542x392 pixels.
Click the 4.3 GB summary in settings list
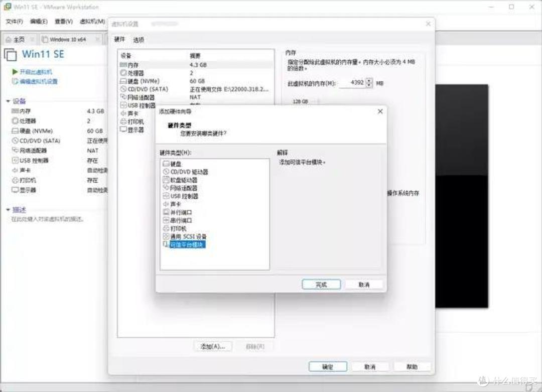click(198, 65)
